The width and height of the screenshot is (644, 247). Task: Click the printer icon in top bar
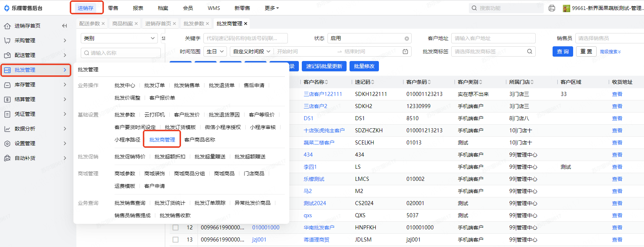tap(551, 8)
